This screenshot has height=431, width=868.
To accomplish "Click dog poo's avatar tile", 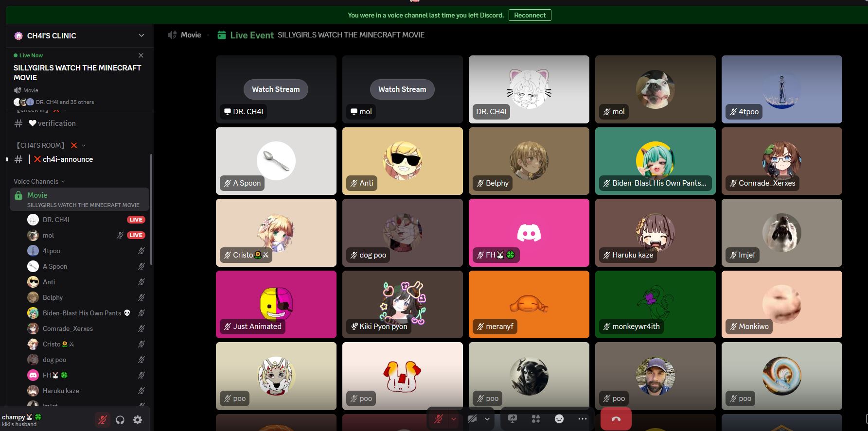I will coord(403,233).
